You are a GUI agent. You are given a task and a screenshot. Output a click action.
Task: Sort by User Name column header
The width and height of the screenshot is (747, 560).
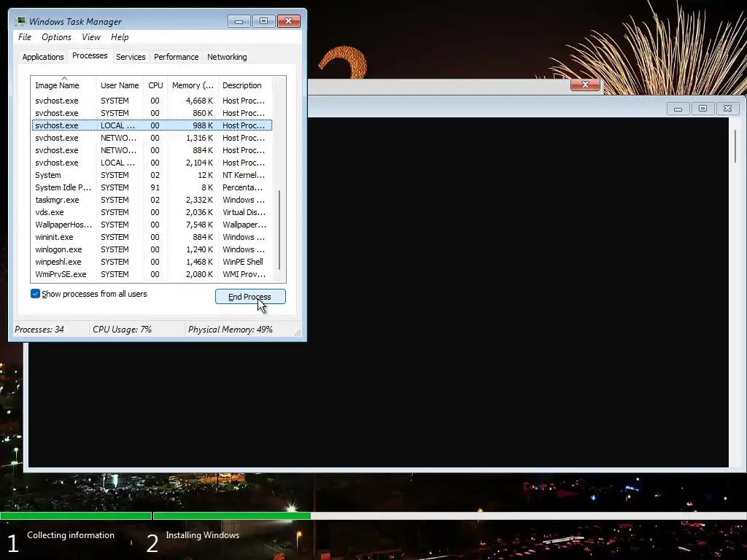[x=120, y=85]
